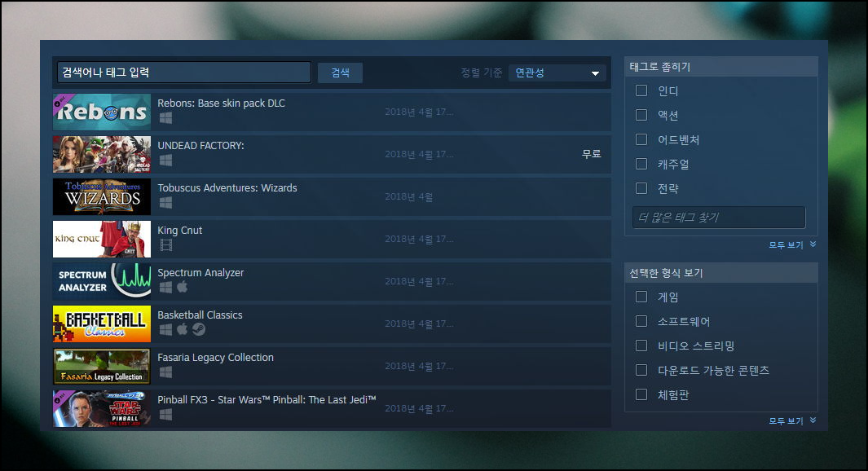Image resolution: width=868 pixels, height=471 pixels.
Task: Click the film strip icon under King Cnut
Action: pos(165,245)
